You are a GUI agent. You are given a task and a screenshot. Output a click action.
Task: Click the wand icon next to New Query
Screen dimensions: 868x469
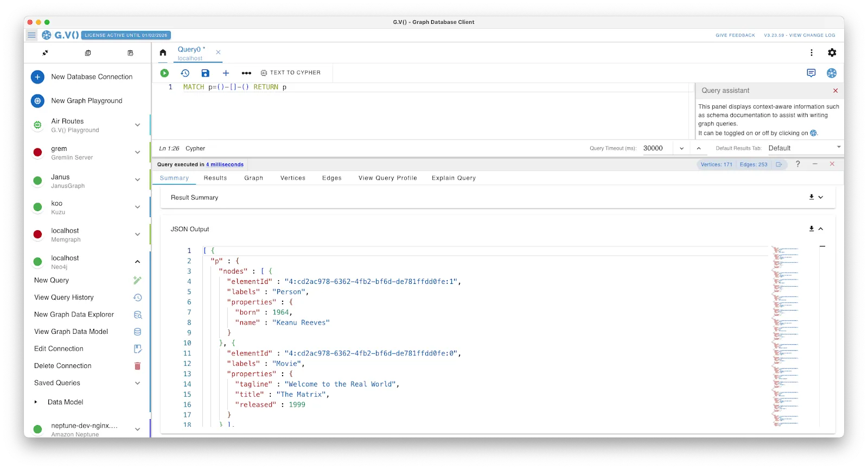[x=137, y=281]
